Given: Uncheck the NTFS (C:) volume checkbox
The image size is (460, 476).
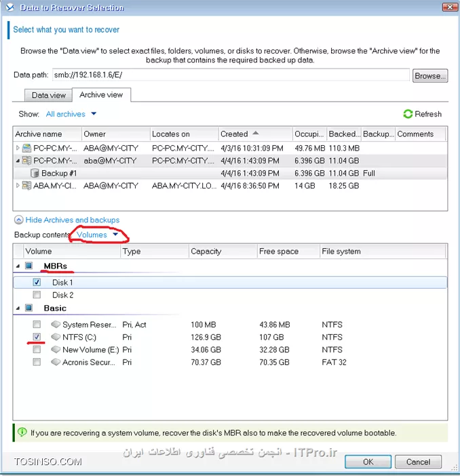Looking at the screenshot, I should point(37,337).
